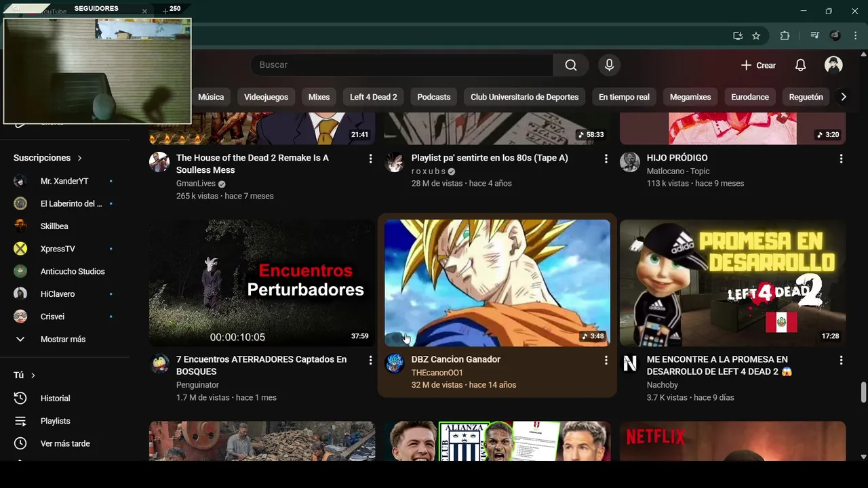Viewport: 868px width, 488px height.
Task: Open options for Promesa en Desarrollo video
Action: pyautogui.click(x=841, y=361)
